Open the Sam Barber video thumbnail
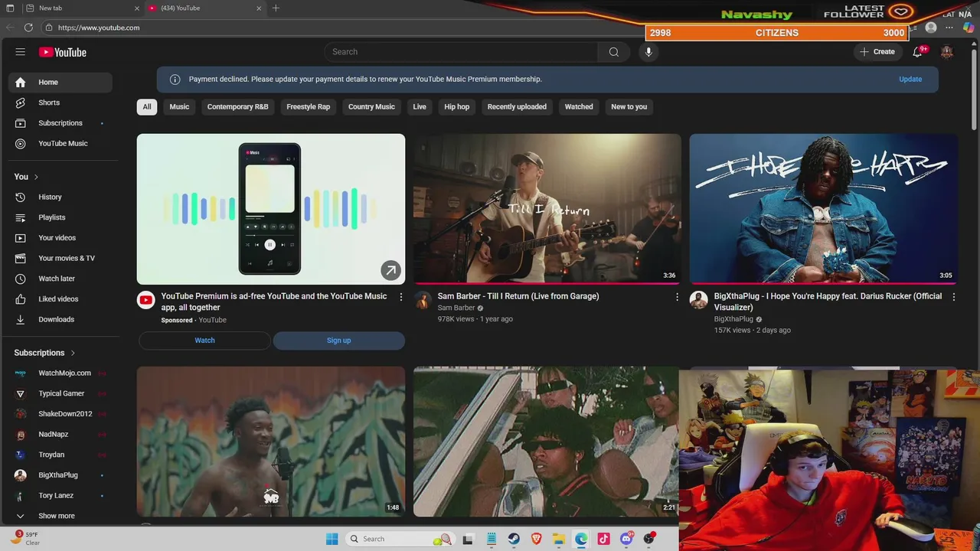 point(547,209)
